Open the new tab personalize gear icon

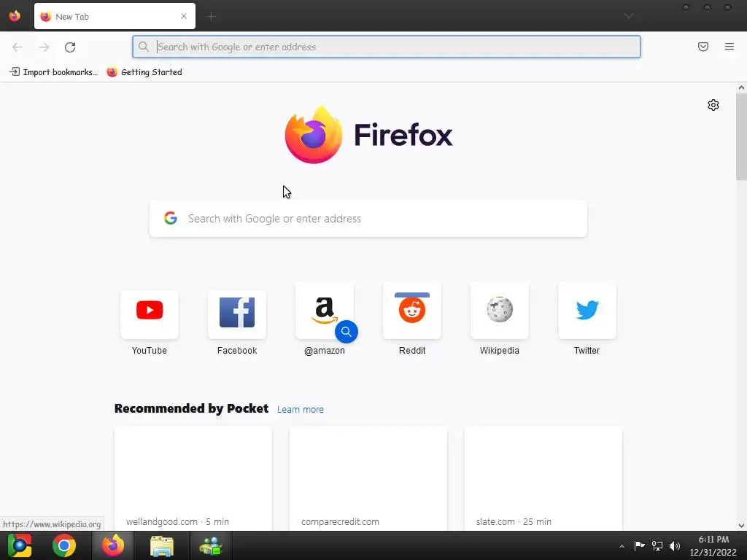(713, 105)
